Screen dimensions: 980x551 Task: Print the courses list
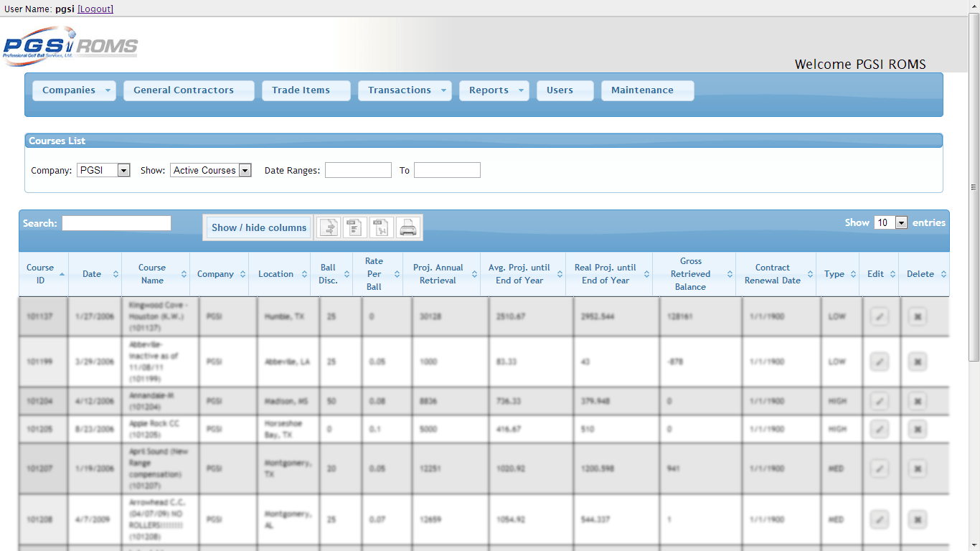(408, 227)
